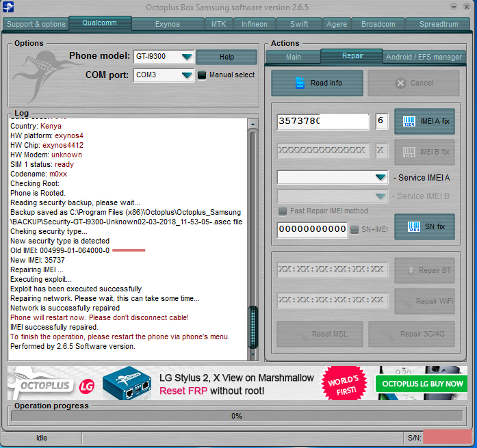Viewport: 477px width, 448px height.
Task: Click the 'HW Chip: exynos4412' log line
Action: coord(47,145)
